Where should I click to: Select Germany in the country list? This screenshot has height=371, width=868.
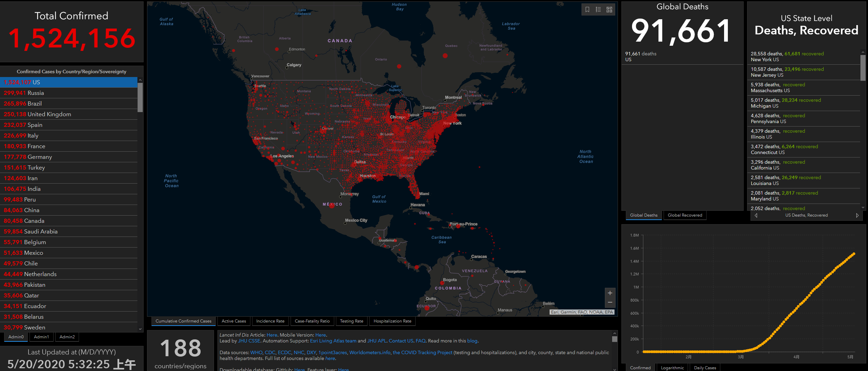(x=69, y=157)
